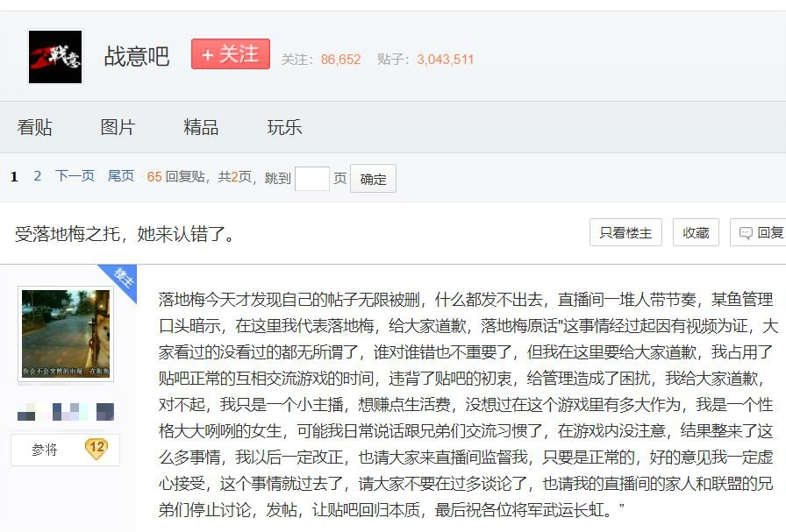Screen dimensions: 786x532
Task: Click the 下一页 next page link
Action: click(x=75, y=176)
